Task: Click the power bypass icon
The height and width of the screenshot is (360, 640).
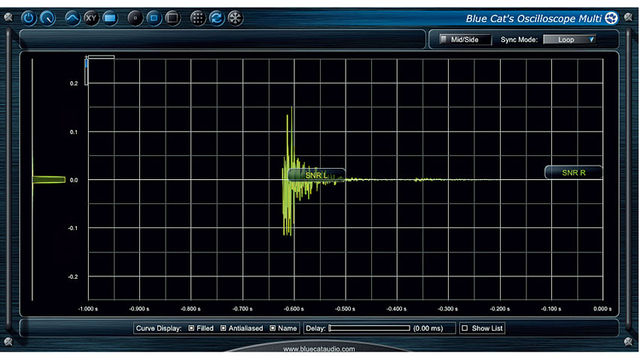Action: tap(29, 18)
